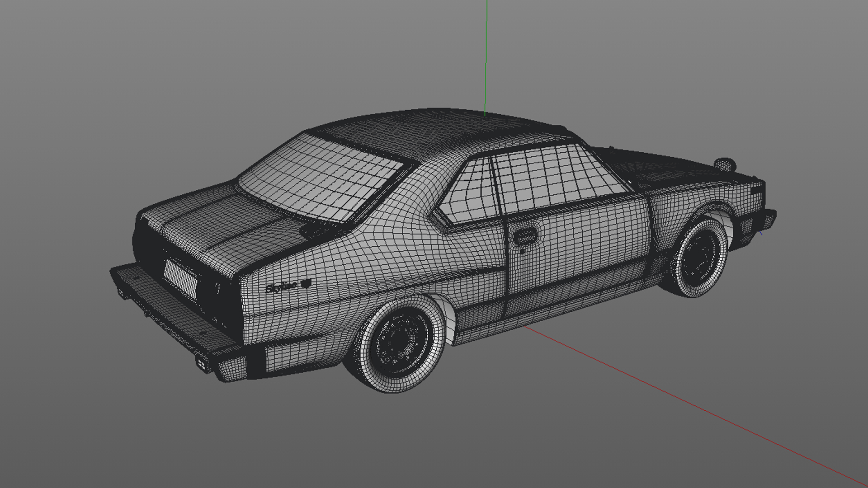This screenshot has height=488, width=868.
Task: Select the door handle on the side door
Action: (x=526, y=235)
